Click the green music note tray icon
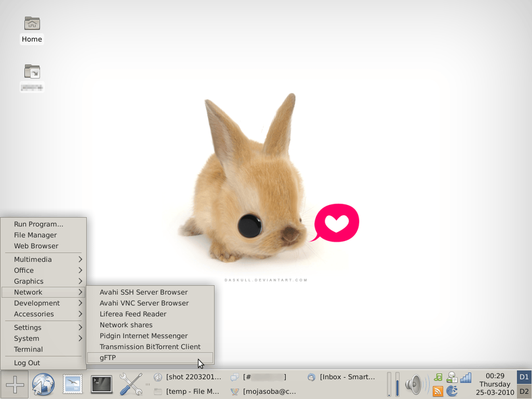The width and height of the screenshot is (532, 399). 438,377
